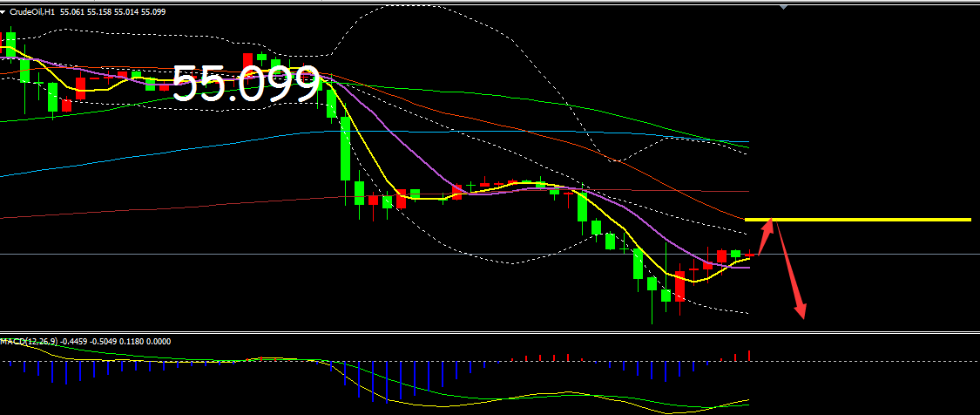Click the last red MACD histogram bar
Image resolution: width=980 pixels, height=415 pixels.
(749, 355)
